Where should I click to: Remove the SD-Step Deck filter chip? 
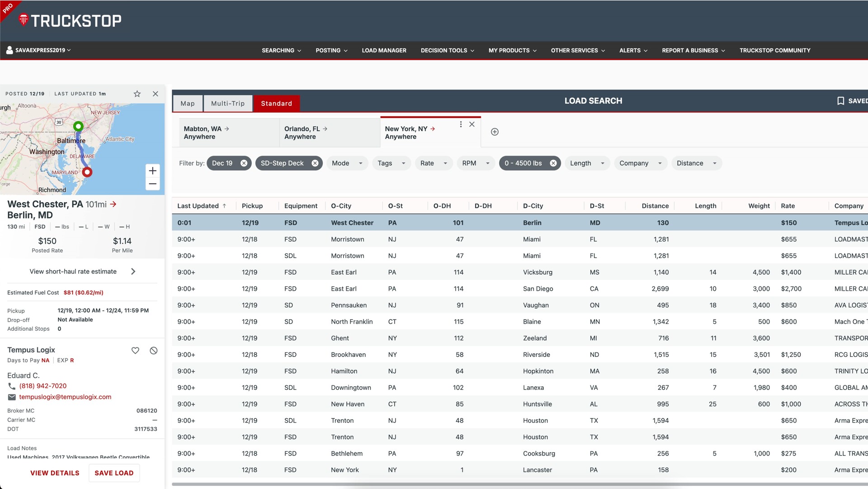[315, 163]
